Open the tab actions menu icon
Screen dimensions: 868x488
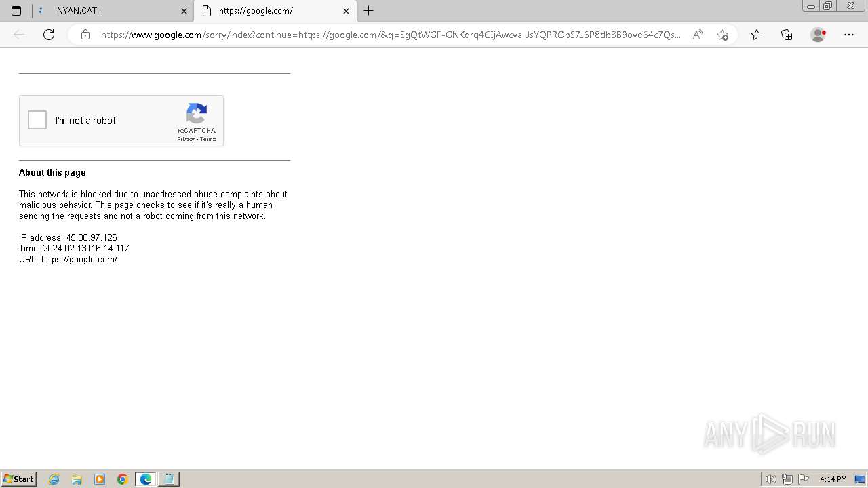[16, 11]
